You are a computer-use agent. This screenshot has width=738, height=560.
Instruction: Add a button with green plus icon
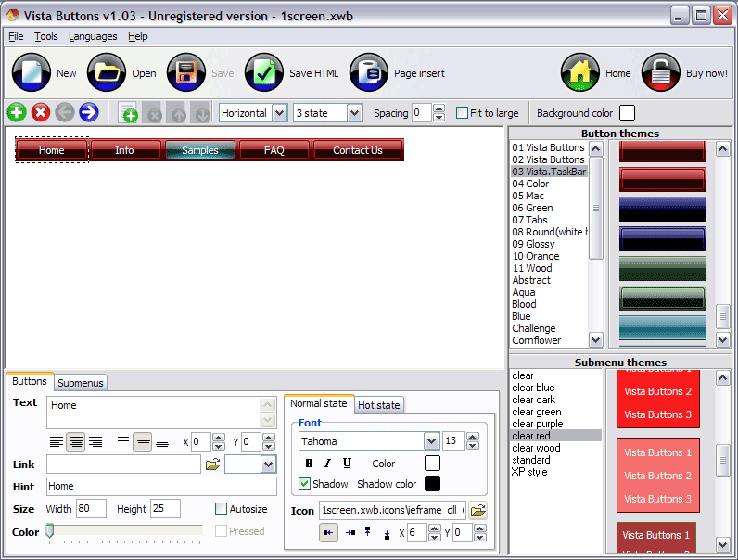17,112
